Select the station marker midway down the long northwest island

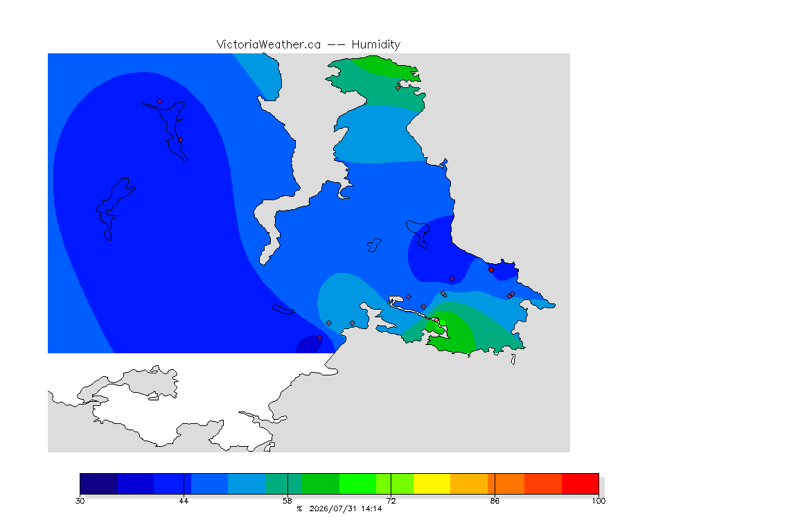[180, 139]
